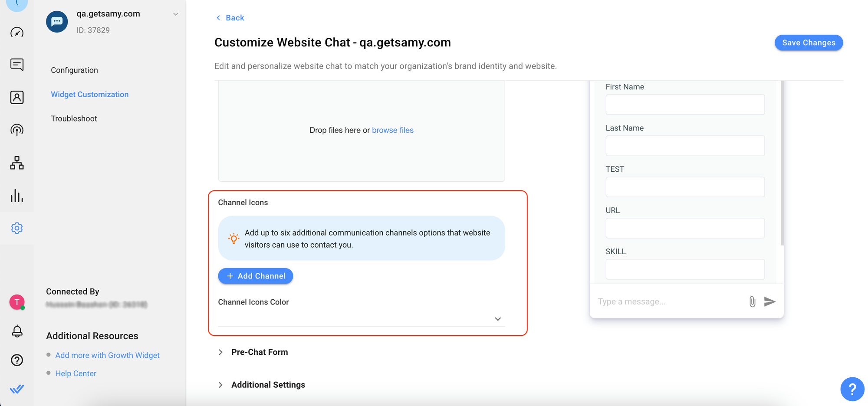868x406 pixels.
Task: Expand the Channel Icons Color dropdown
Action: pos(497,319)
